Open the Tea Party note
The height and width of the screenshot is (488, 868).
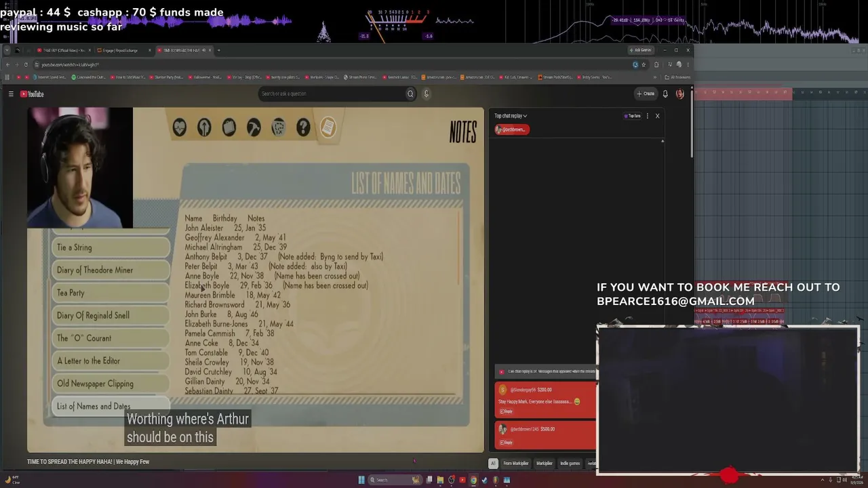pos(111,293)
